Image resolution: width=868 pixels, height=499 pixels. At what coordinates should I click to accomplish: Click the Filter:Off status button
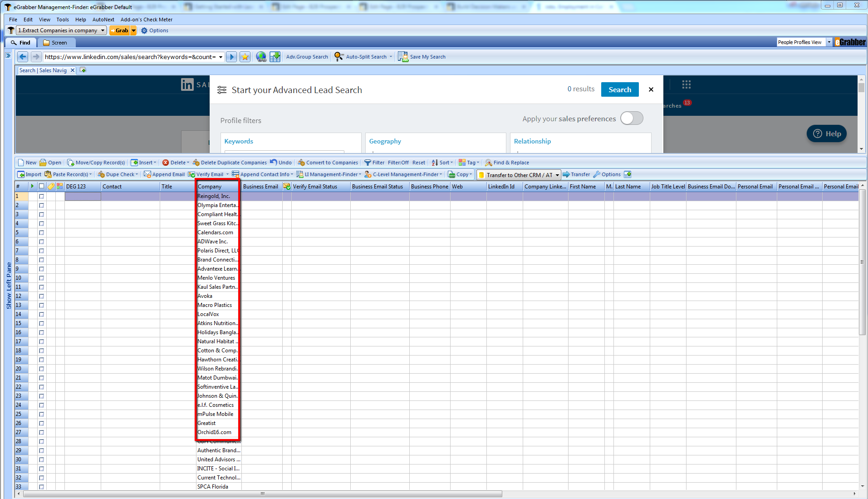click(398, 163)
